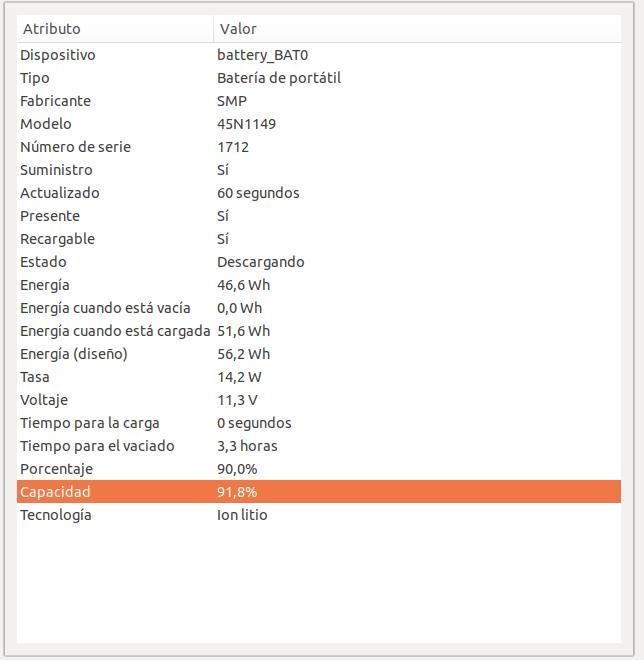Select the Actualizado row
Viewport: 644px width, 660px height.
[319, 193]
